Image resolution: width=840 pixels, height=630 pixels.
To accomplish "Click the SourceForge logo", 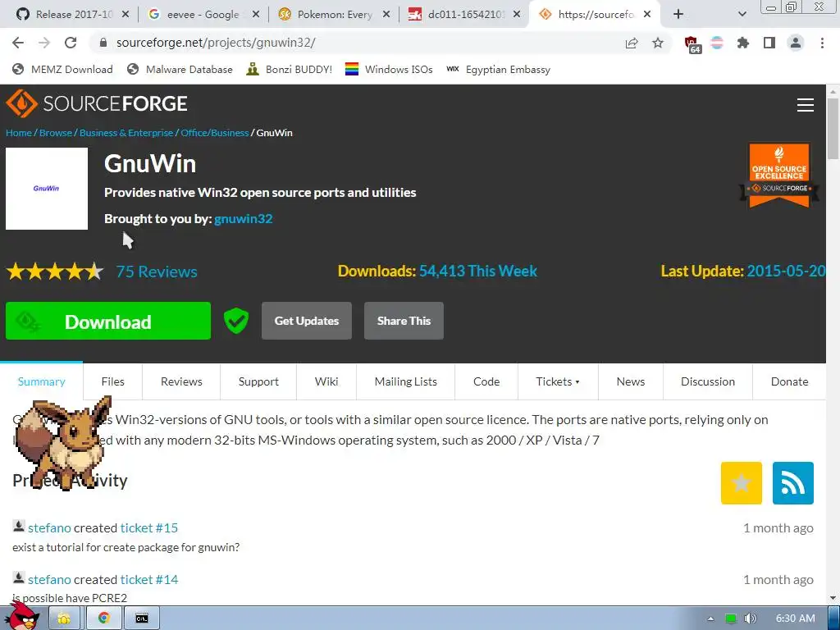I will [x=97, y=103].
